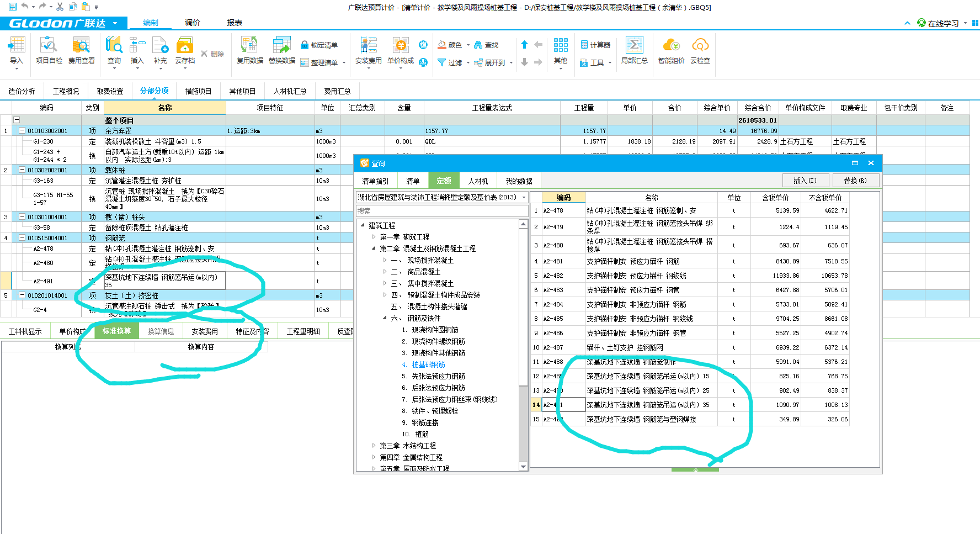Click the Paste clipboard icon

(x=86, y=7)
